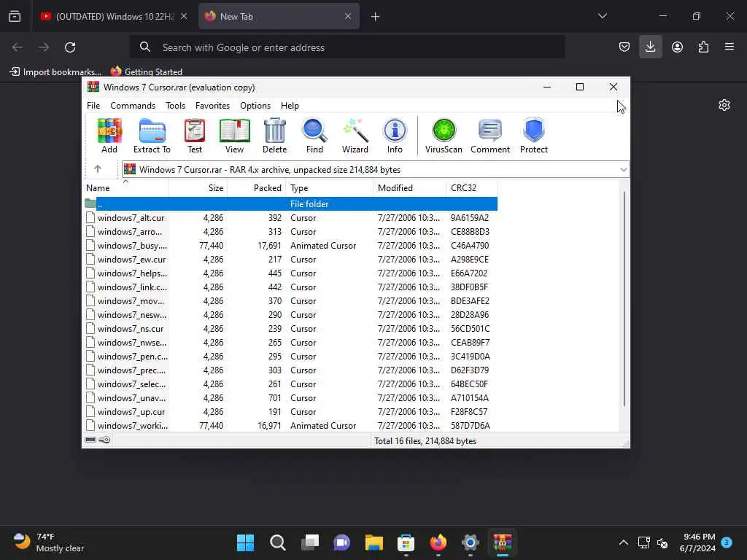Click the drive icon in WinRAR status bar
747x560 pixels.
[90, 440]
